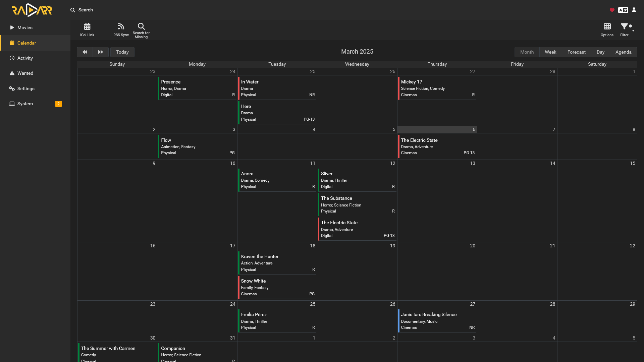Viewport: 644px width, 362px height.
Task: Switch to Month view
Action: click(x=527, y=52)
